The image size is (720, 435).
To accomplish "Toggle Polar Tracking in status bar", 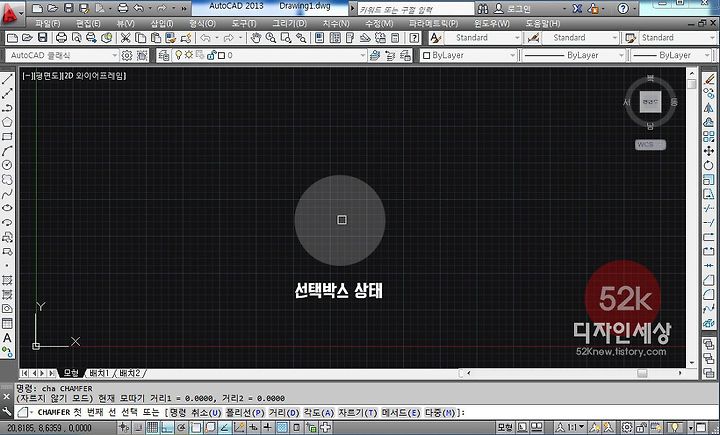I will pos(181,428).
